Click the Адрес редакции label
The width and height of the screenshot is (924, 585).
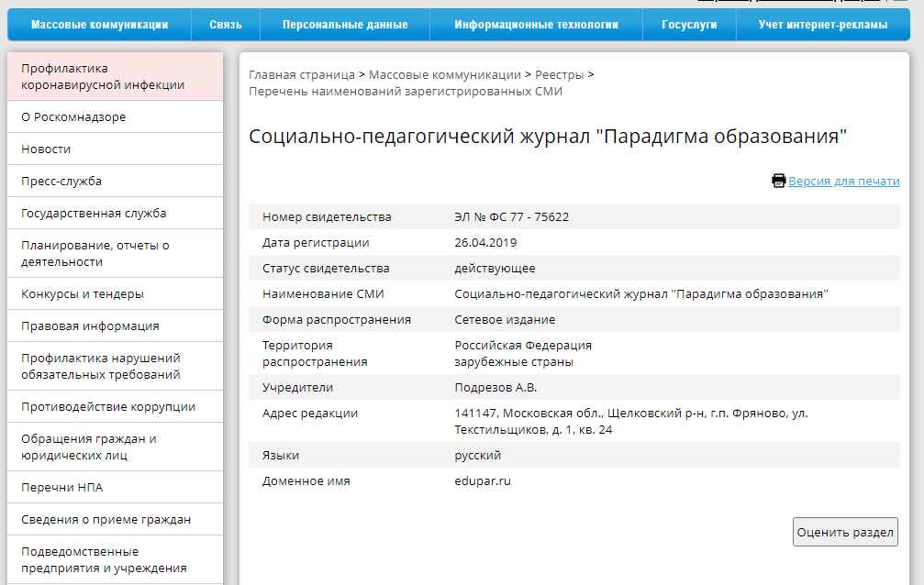(x=310, y=413)
